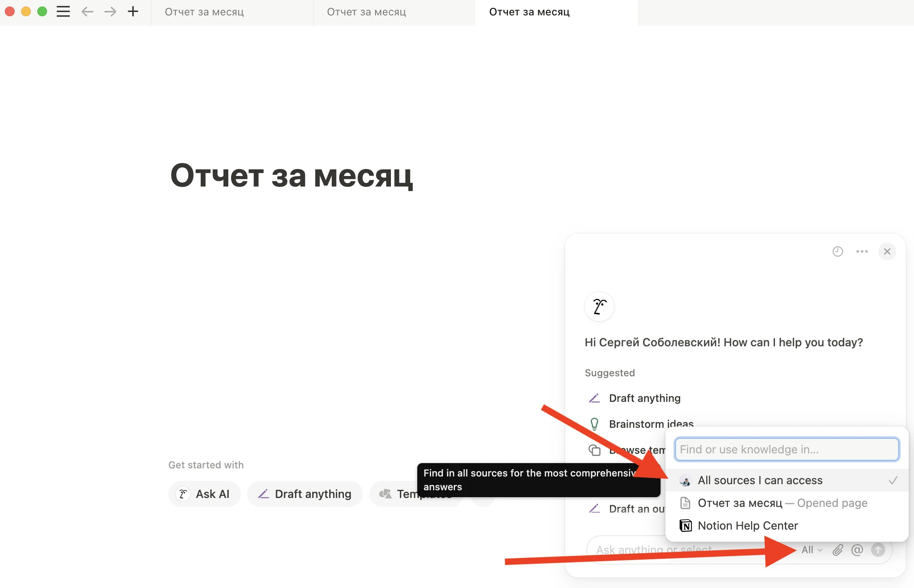Attach a file with the paperclip icon
Viewport: 914px width, 588px height.
pyautogui.click(x=838, y=550)
